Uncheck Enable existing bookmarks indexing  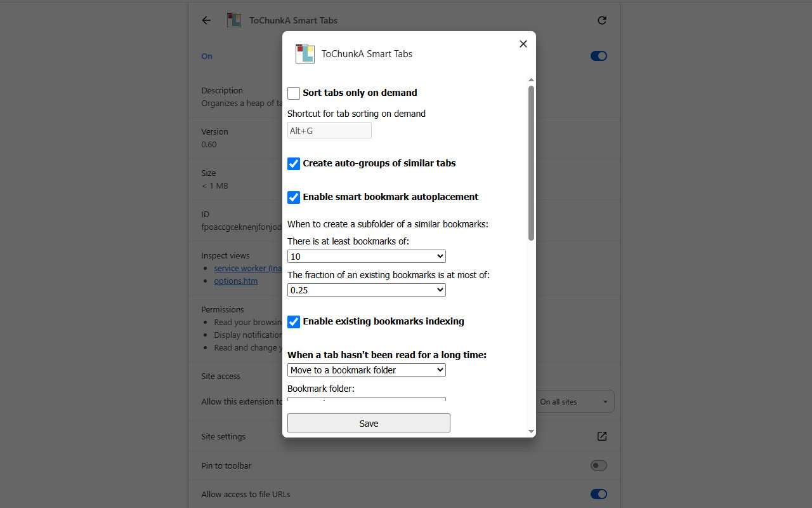[x=293, y=321]
